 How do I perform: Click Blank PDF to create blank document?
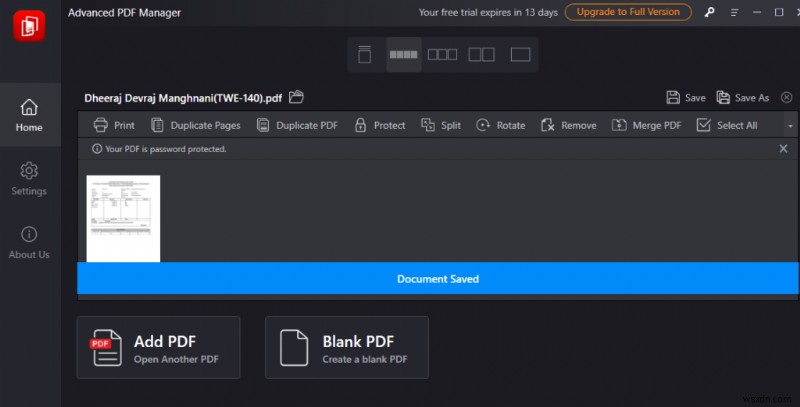tap(346, 347)
